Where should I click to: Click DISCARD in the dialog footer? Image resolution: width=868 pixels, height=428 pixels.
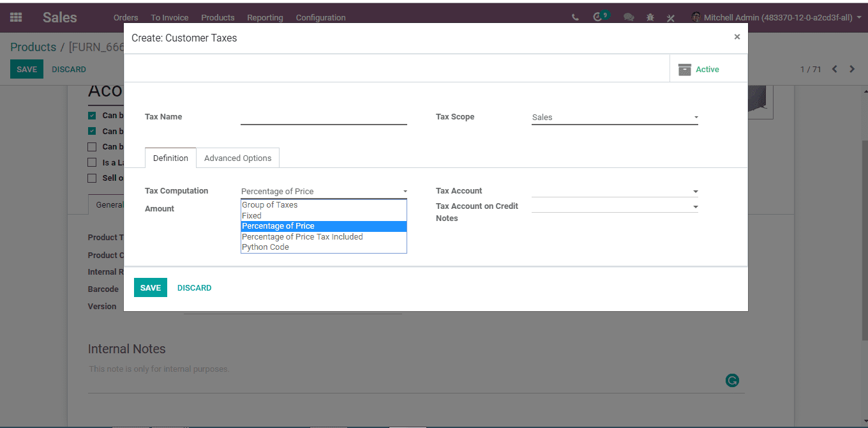click(194, 288)
